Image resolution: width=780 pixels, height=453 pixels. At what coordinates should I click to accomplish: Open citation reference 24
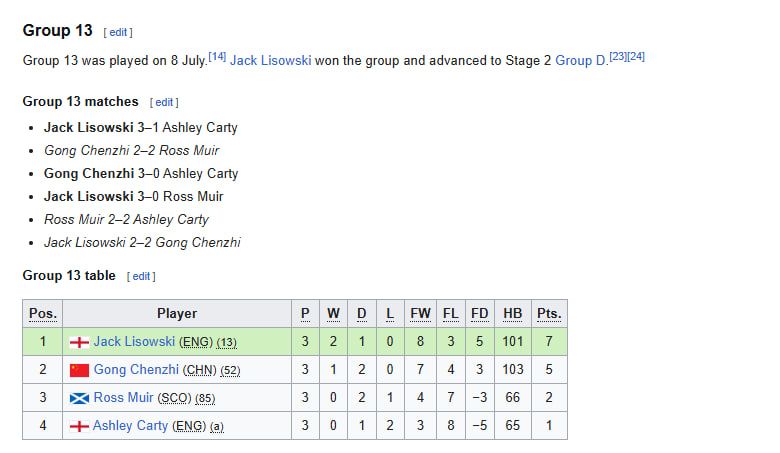[x=636, y=57]
